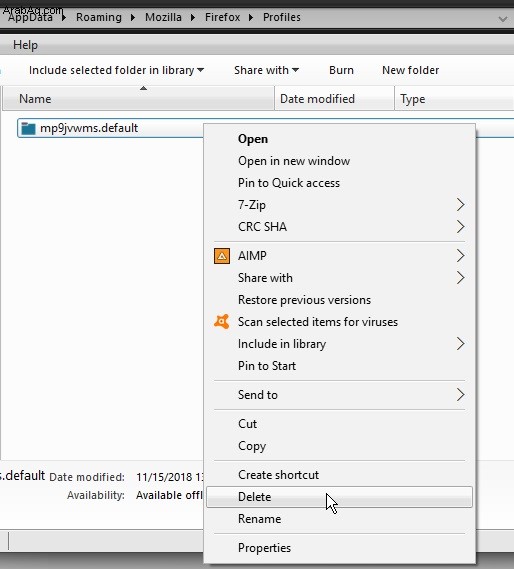Click Delete in the context menu
Viewport: 514px width, 569px height.
(339, 497)
